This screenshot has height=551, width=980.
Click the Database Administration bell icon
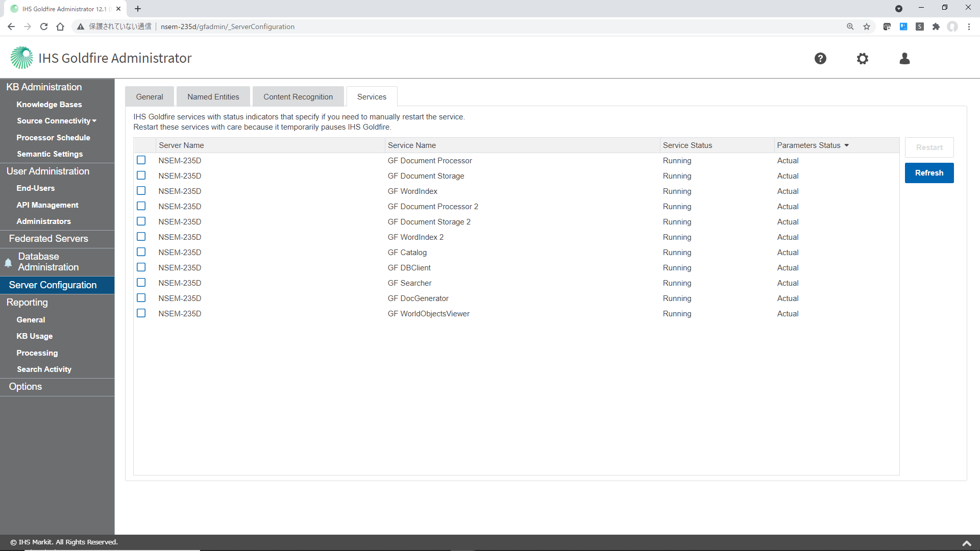click(8, 262)
